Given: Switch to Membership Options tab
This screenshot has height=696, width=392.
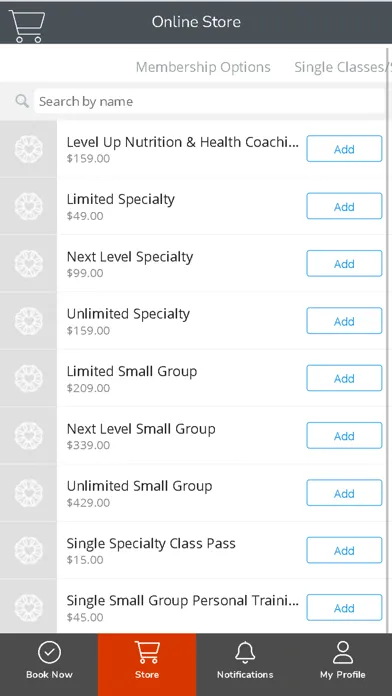Looking at the screenshot, I should click(x=203, y=67).
